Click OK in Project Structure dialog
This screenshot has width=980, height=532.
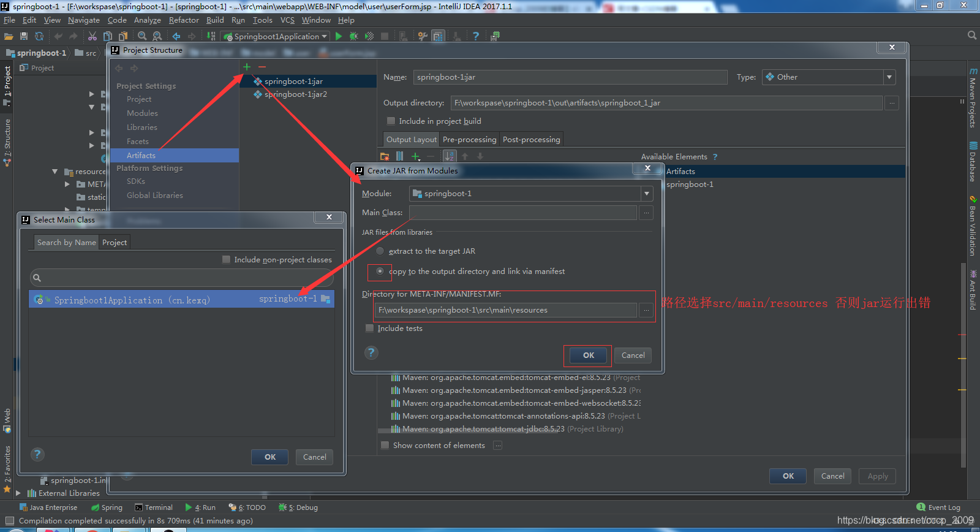point(788,476)
